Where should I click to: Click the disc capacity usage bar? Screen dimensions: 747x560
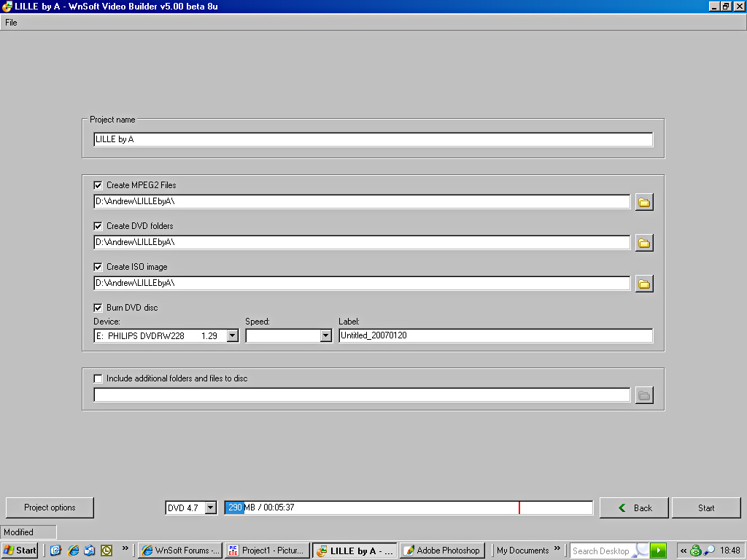(x=409, y=507)
